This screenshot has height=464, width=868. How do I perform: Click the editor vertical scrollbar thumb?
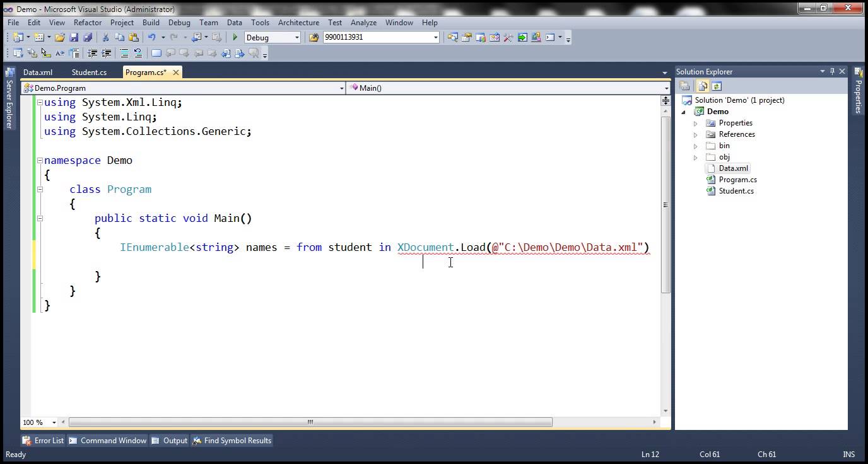(x=666, y=205)
